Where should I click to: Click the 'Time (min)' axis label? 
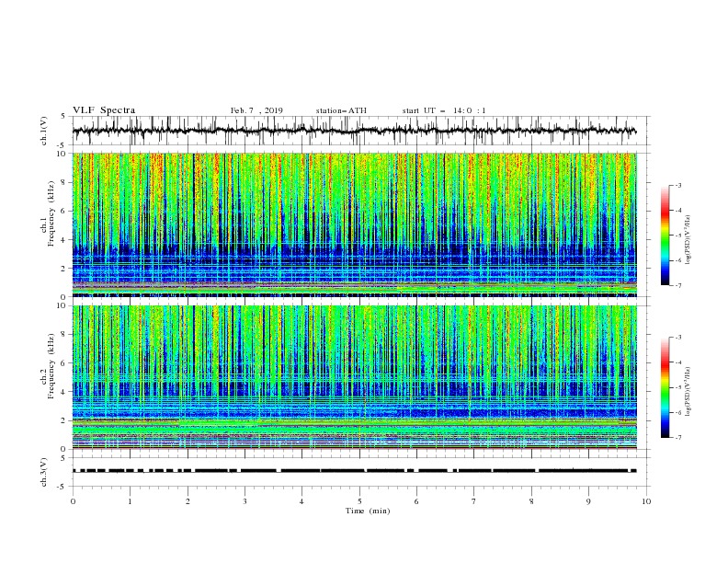[x=368, y=511]
